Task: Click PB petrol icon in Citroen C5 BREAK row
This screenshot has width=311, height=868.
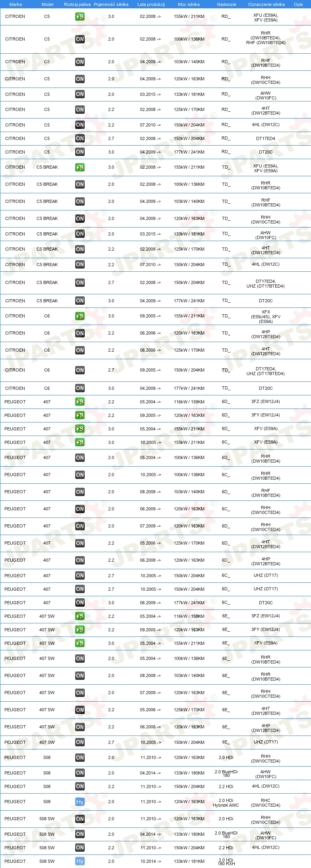Action: (x=80, y=167)
